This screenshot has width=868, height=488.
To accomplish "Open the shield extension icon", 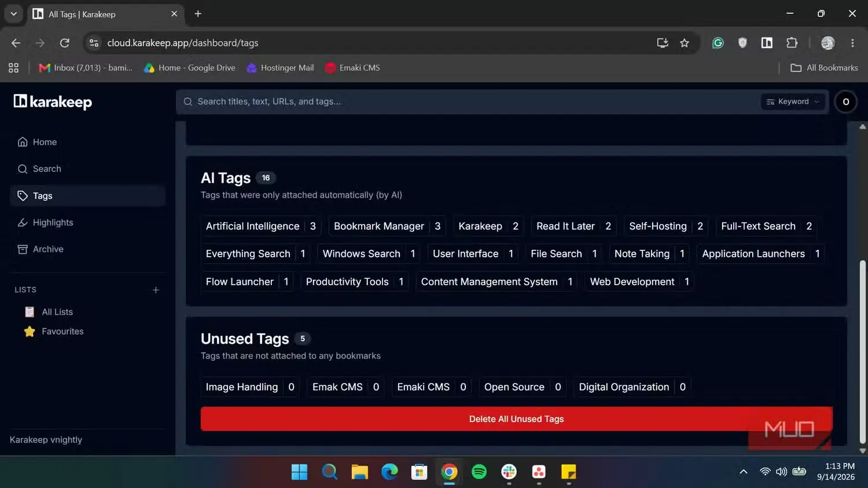I will tap(742, 43).
